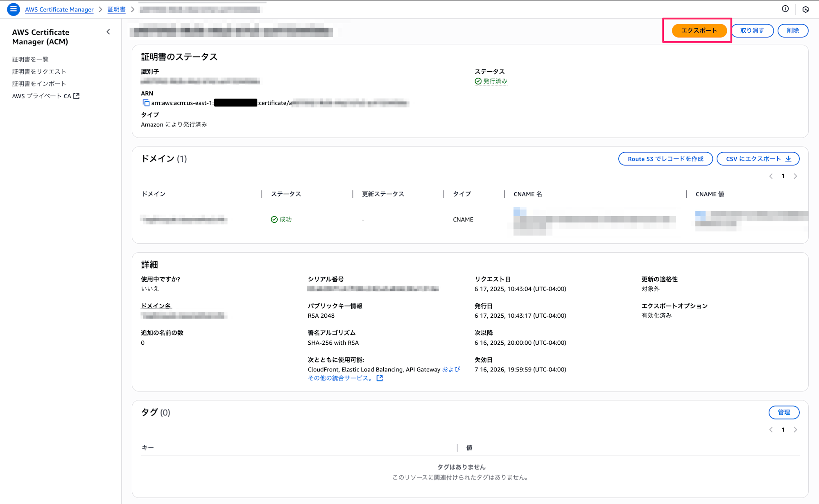Open the hamburger navigation menu icon
This screenshot has height=504, width=819.
click(14, 9)
